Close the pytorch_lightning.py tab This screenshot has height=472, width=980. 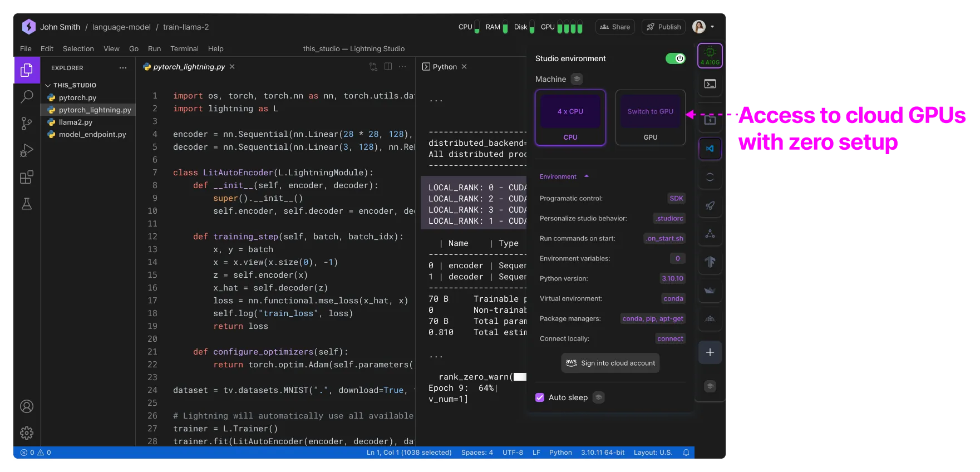[x=232, y=67]
